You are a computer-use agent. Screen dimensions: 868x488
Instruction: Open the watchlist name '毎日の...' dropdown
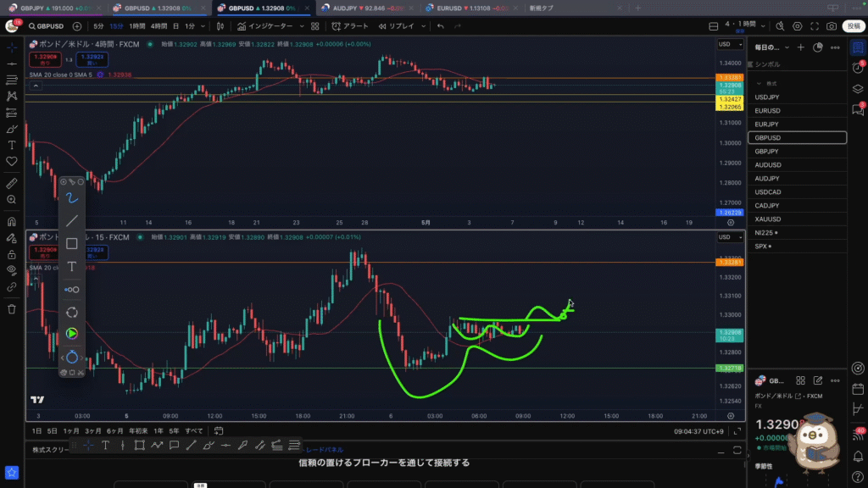pyautogui.click(x=771, y=47)
